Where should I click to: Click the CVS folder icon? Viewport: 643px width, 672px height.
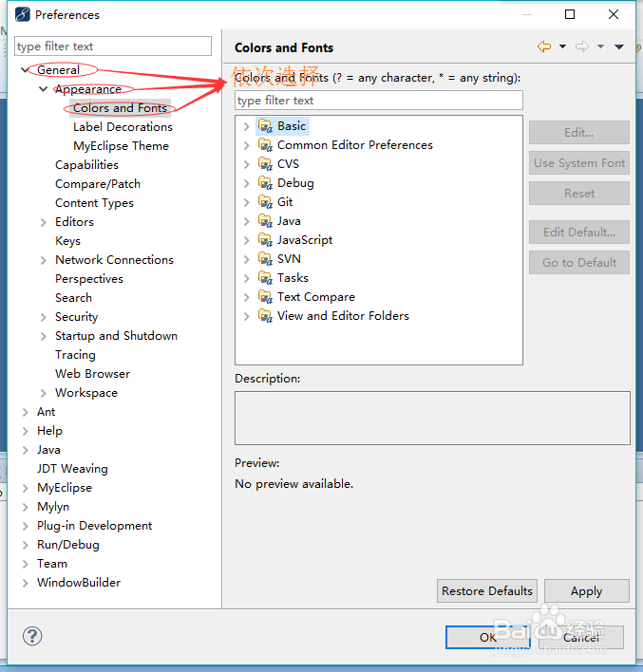[265, 163]
